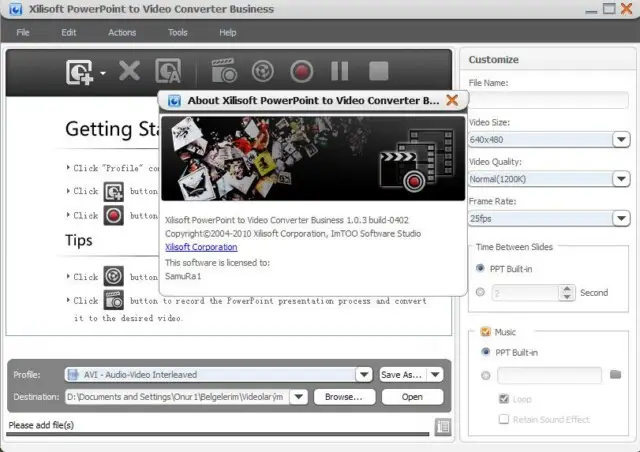
Task: Decrease the seconds stepper down arrow
Action: 567,297
